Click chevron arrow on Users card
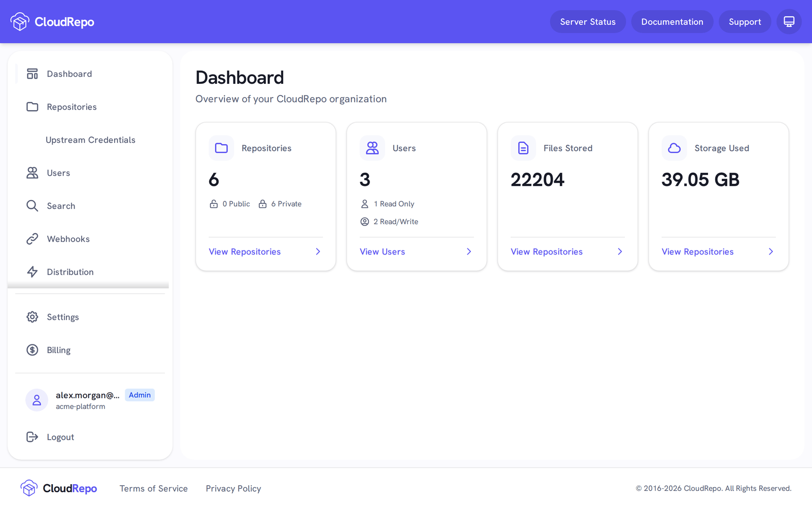Screen dimensions: 812x508 pyautogui.click(x=469, y=252)
